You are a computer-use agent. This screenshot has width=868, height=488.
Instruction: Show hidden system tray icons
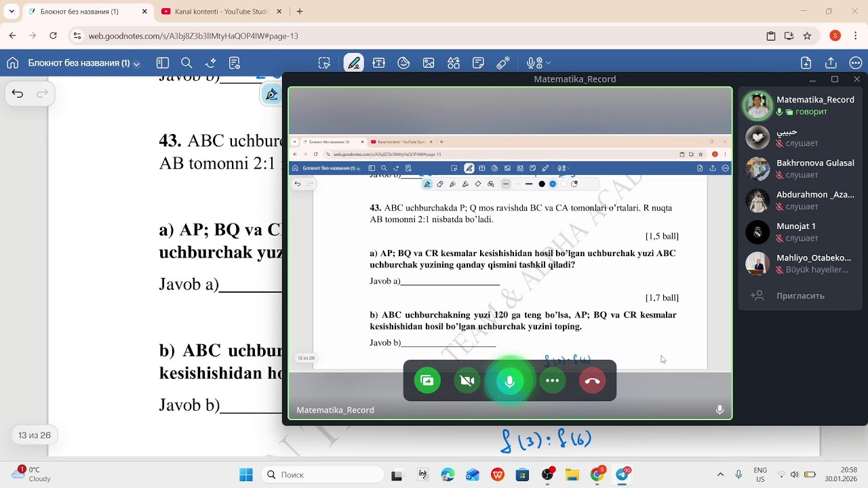coord(720,474)
